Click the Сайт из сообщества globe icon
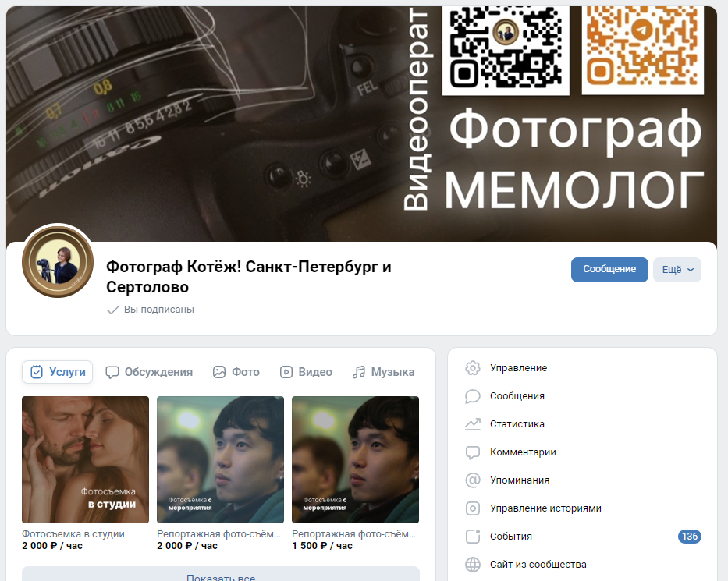The image size is (728, 581). 472,563
